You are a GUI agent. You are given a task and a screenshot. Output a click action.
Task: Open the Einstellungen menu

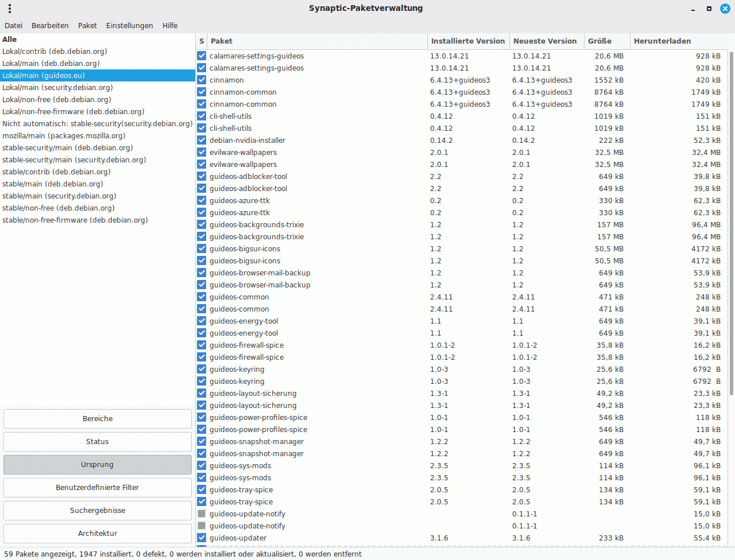click(130, 25)
